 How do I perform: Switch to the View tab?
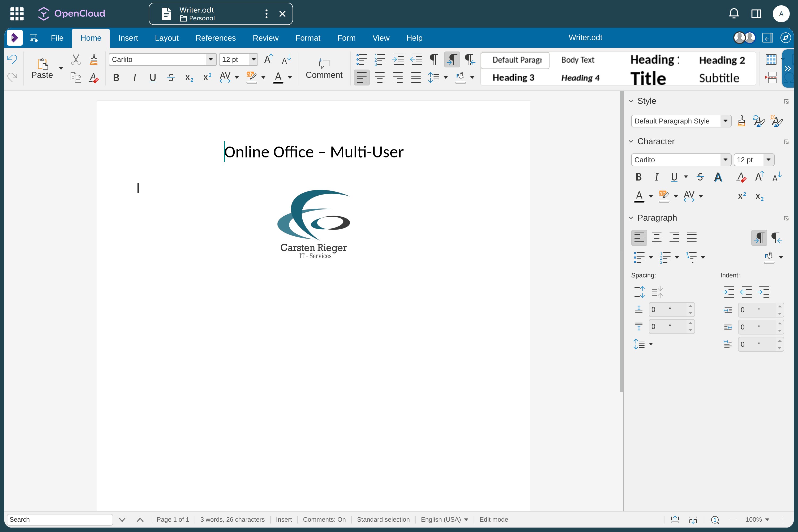pyautogui.click(x=381, y=38)
